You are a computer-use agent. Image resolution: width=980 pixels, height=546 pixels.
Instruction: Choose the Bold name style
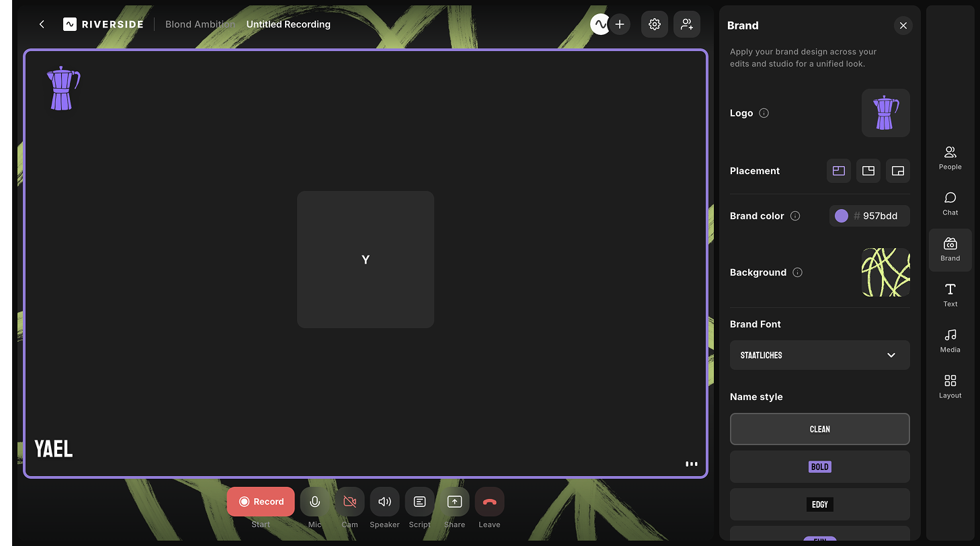point(819,467)
